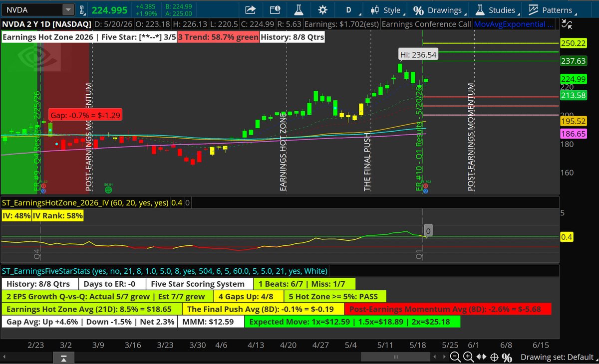Click the 0.4 IV study value tag
599x364 pixels.
pos(567,238)
